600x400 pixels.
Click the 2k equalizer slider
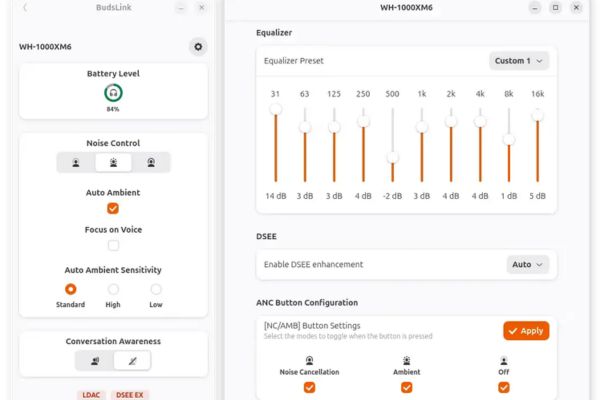click(x=451, y=145)
